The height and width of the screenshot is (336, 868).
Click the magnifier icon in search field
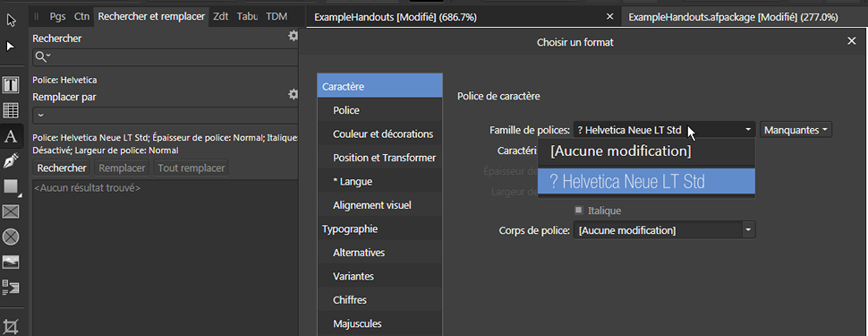[x=42, y=56]
